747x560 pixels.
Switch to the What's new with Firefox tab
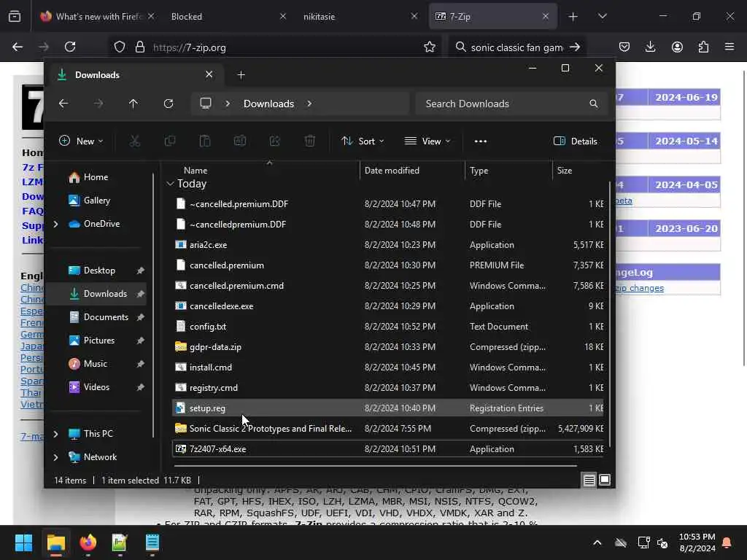point(98,16)
